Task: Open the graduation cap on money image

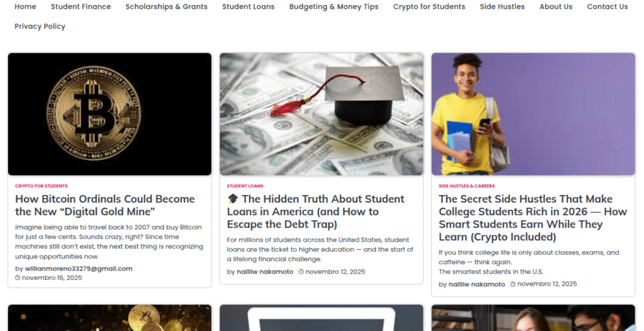Action: pos(321,114)
